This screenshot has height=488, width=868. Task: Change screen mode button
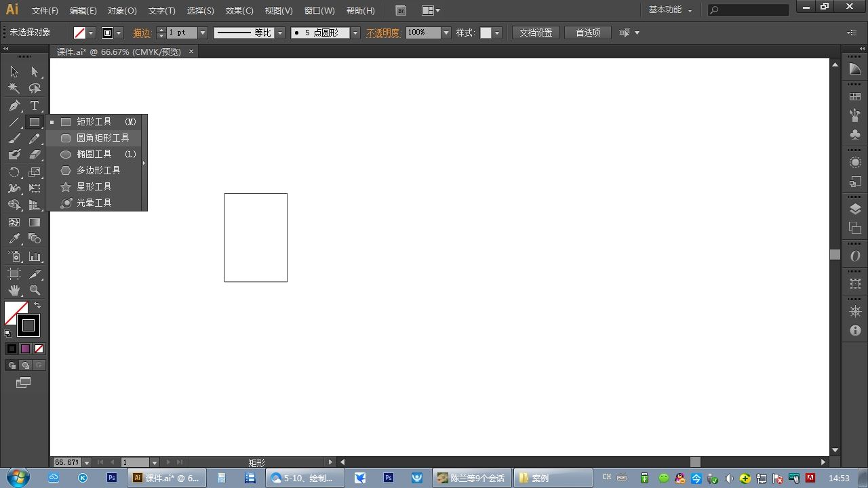24,382
